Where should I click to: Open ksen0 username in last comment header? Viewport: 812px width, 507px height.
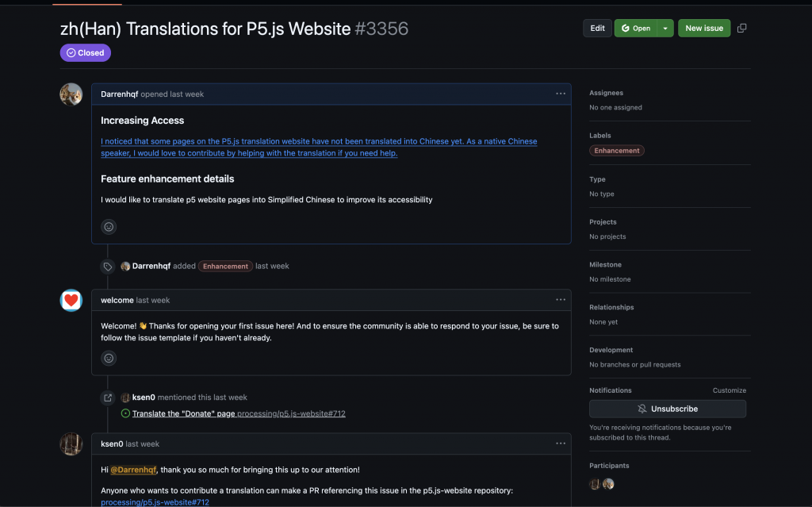(x=112, y=444)
